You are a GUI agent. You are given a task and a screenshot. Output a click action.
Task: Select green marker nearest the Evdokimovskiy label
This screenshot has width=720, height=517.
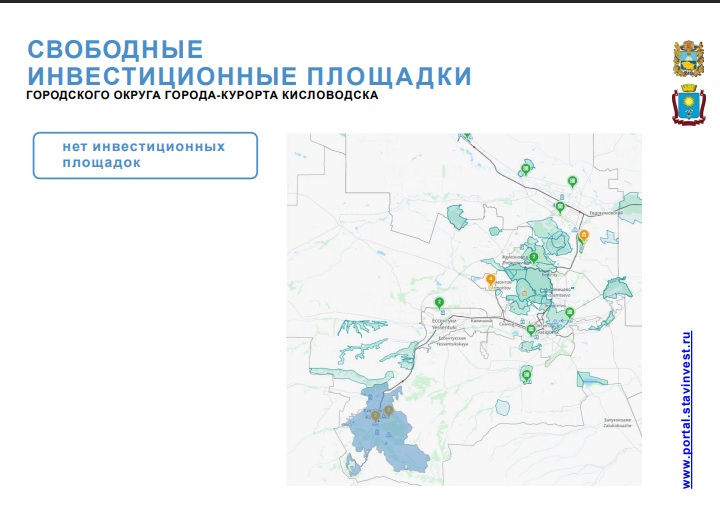560,207
